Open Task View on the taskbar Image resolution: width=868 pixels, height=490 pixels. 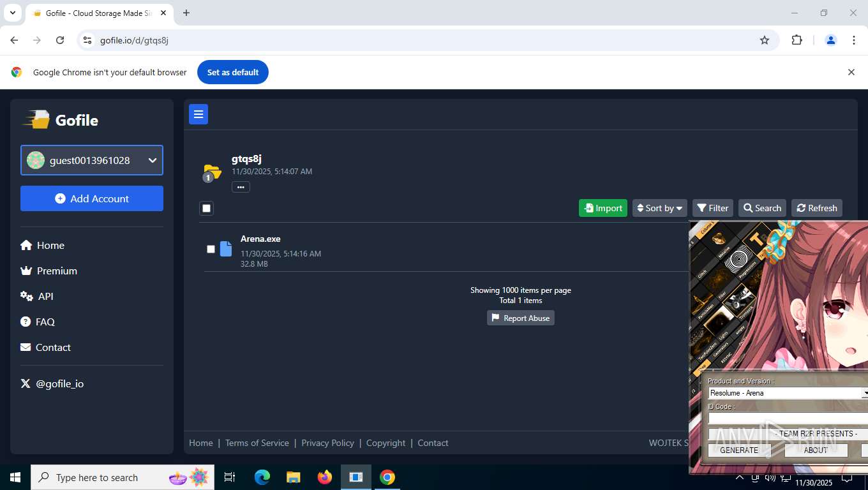tap(230, 477)
